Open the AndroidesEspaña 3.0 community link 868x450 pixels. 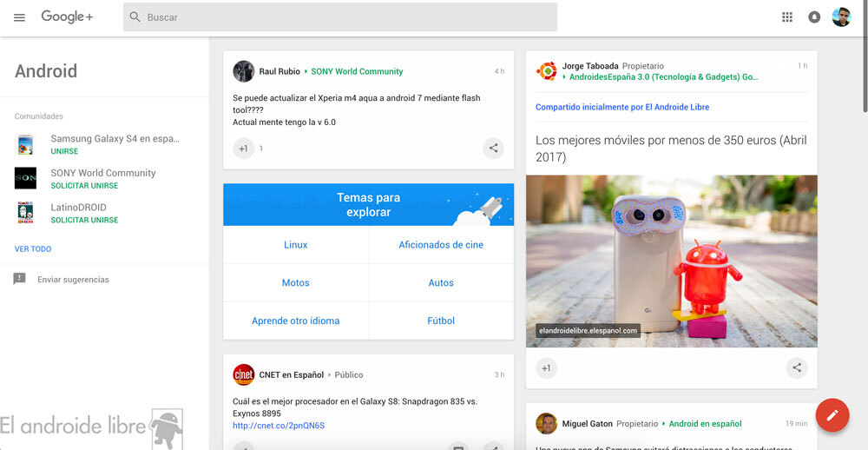coord(663,77)
